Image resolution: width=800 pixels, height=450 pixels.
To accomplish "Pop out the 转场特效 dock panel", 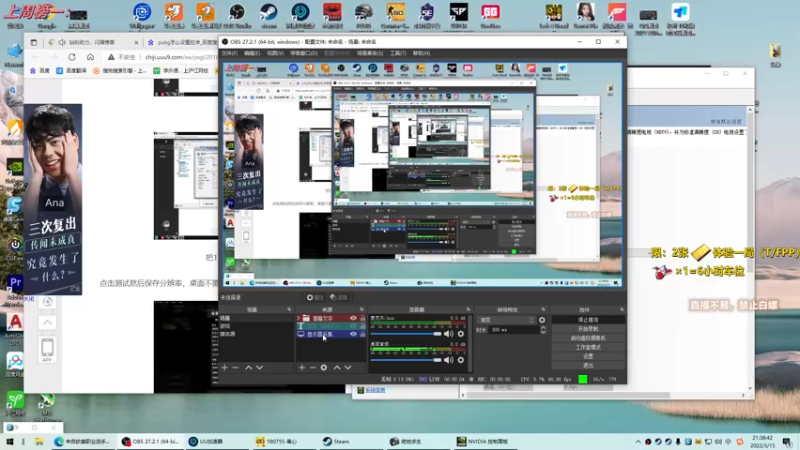I will [x=543, y=310].
